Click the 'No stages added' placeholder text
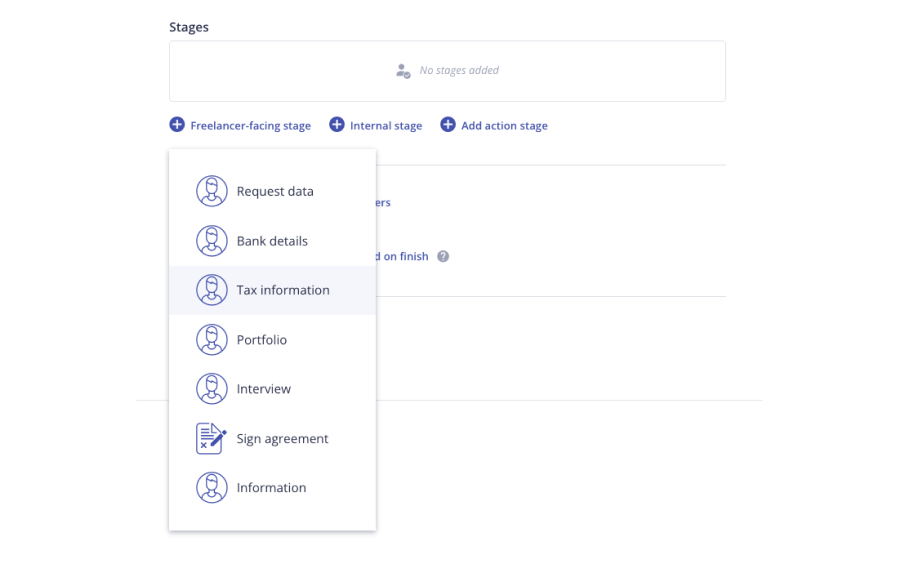This screenshot has width=900, height=561. click(x=459, y=70)
